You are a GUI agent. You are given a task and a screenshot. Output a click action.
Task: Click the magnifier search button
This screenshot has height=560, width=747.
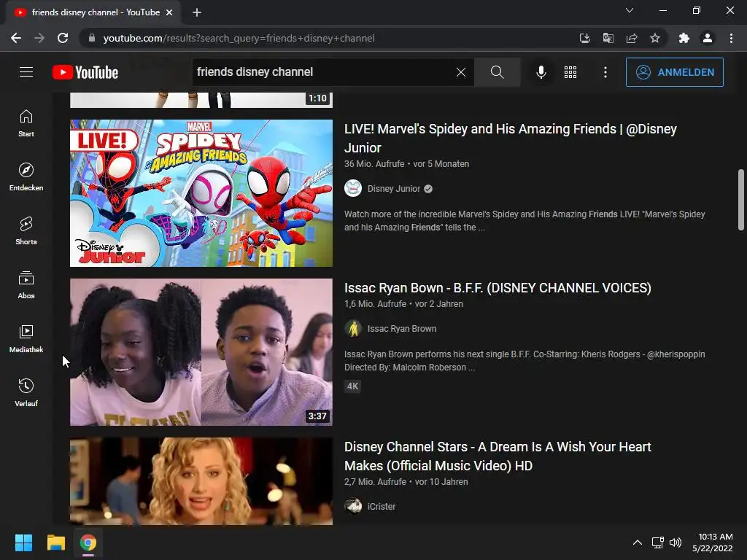click(x=497, y=72)
